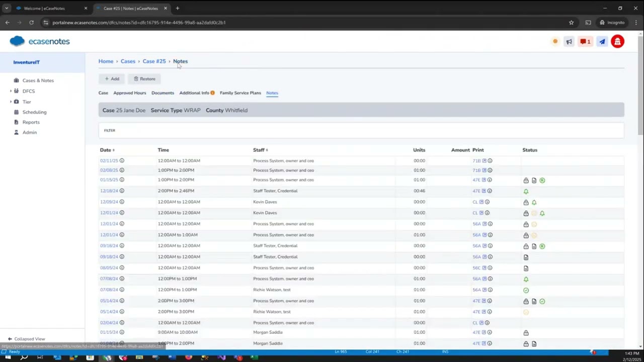This screenshot has height=362, width=644.
Task: Go to Home in the breadcrumb
Action: coord(106,61)
